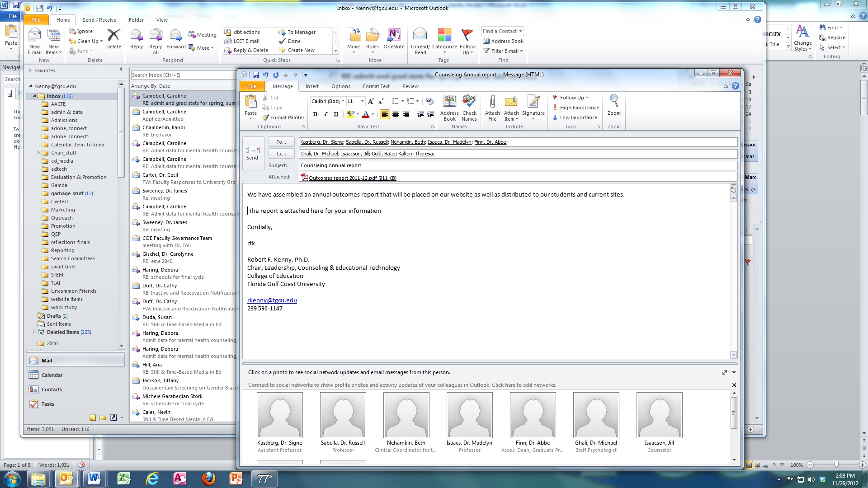Viewport: 868px width, 488px height.
Task: Open Attach Item menu
Action: tap(511, 108)
